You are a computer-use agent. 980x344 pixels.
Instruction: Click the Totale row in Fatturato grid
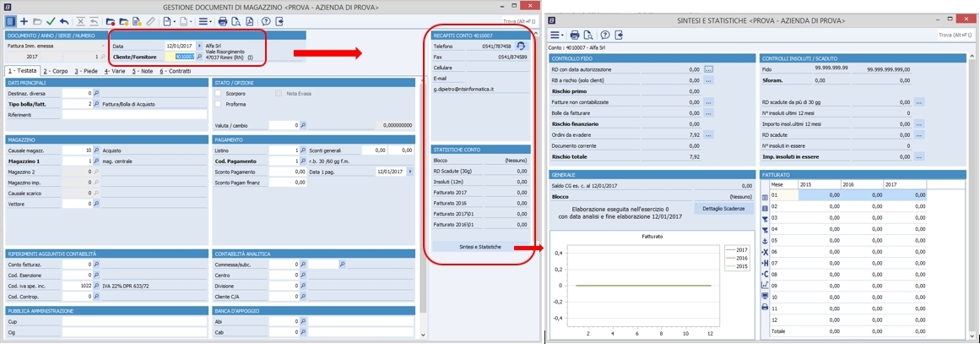click(848, 330)
